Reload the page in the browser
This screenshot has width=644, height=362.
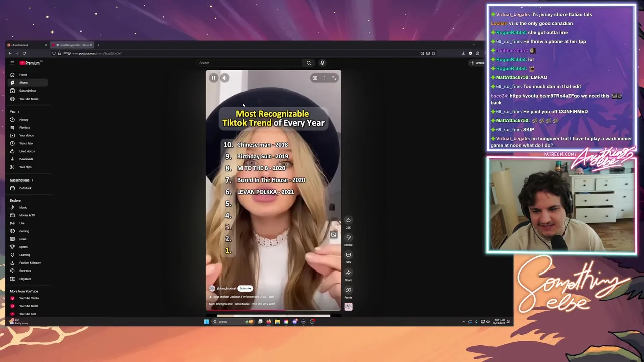click(24, 53)
